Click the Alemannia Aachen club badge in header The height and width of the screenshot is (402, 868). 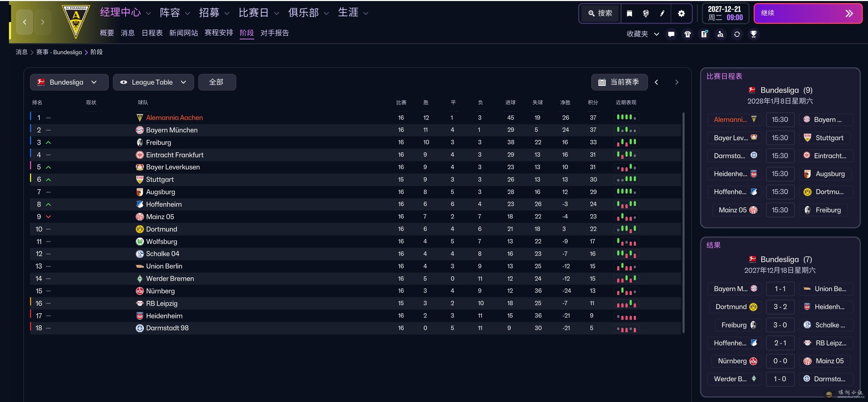(76, 21)
